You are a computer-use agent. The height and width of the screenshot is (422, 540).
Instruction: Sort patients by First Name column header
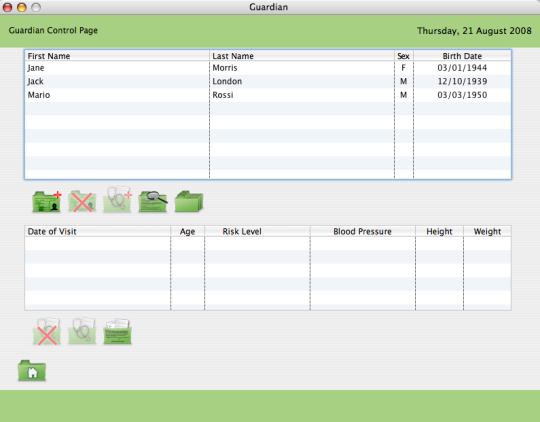(x=117, y=56)
